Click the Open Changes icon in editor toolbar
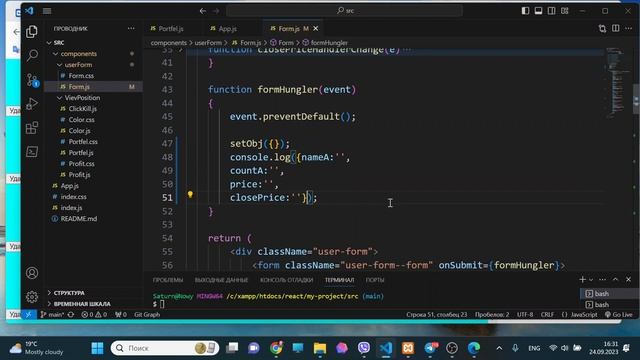 tap(602, 29)
